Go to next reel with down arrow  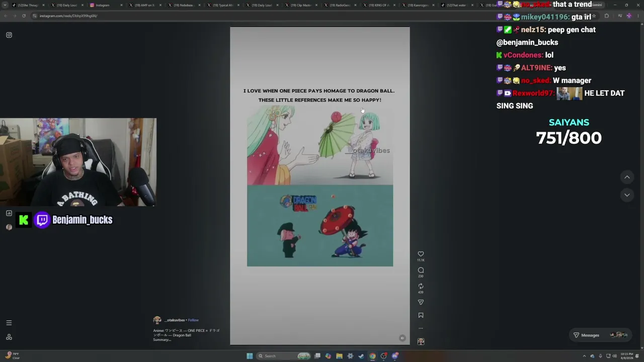tap(627, 195)
